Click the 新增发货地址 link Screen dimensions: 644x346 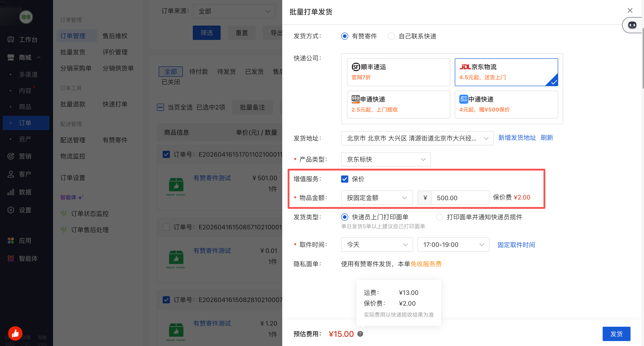[x=517, y=138]
